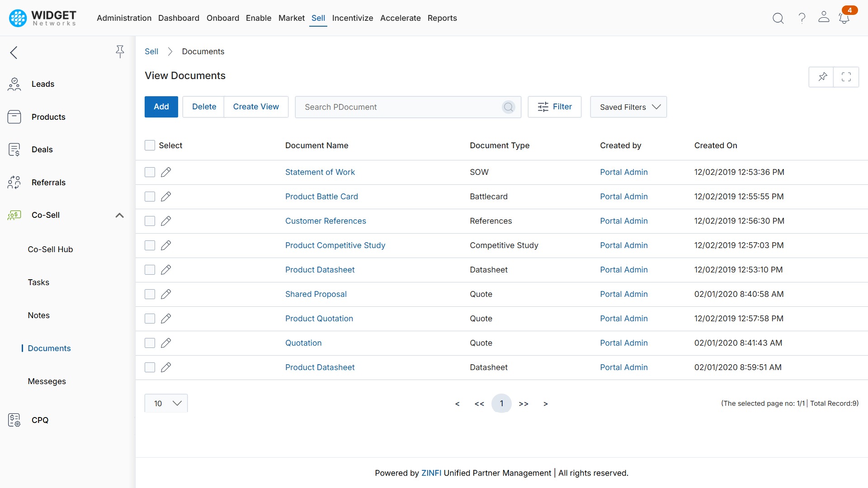
Task: Open the Incentivize menu
Action: (352, 18)
